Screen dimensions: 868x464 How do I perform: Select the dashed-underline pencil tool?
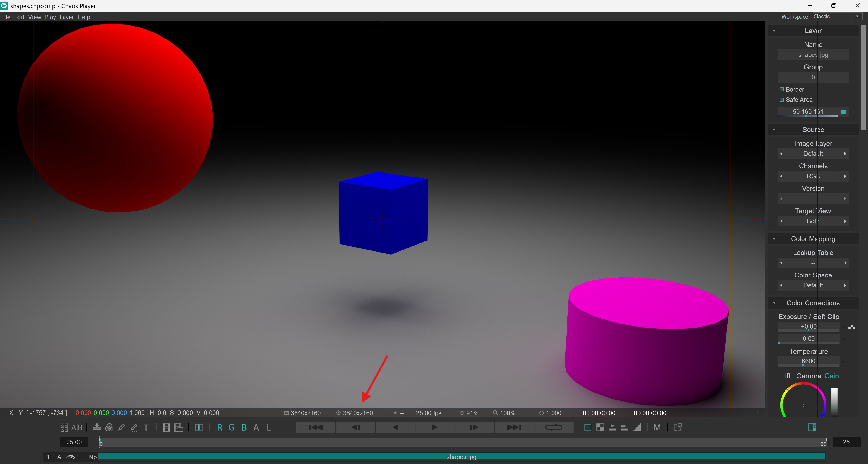(134, 428)
